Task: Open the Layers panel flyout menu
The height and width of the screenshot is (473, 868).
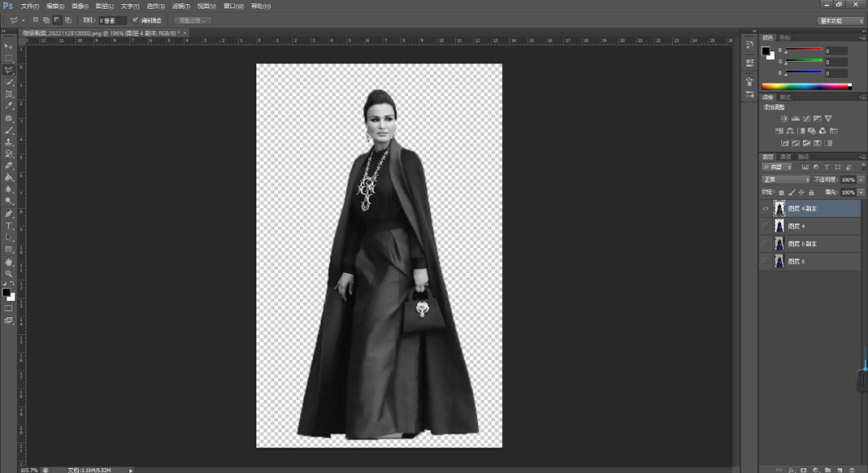Action: tap(862, 157)
